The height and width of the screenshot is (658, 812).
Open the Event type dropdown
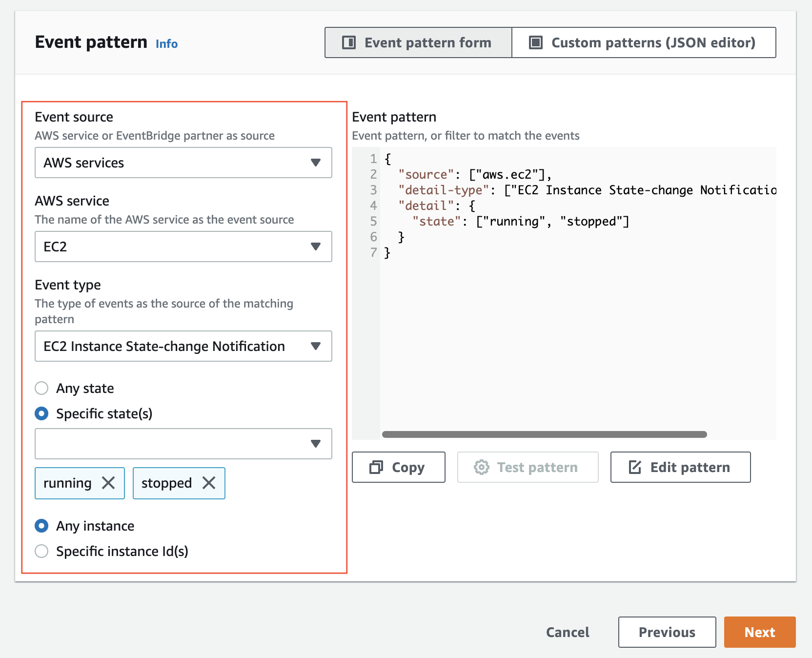click(x=183, y=346)
